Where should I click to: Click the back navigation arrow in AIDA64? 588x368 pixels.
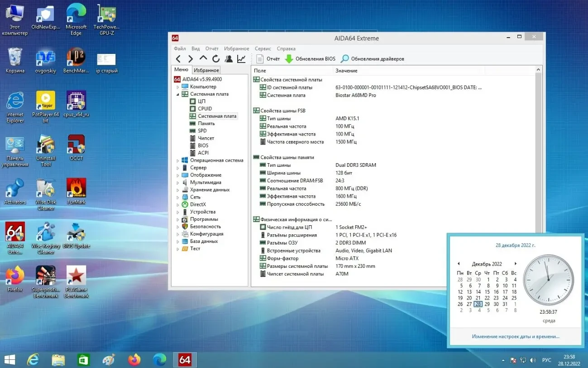(x=178, y=58)
